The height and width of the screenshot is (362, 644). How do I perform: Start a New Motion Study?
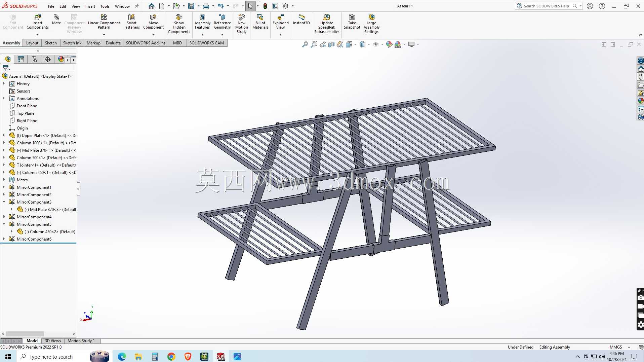241,24
